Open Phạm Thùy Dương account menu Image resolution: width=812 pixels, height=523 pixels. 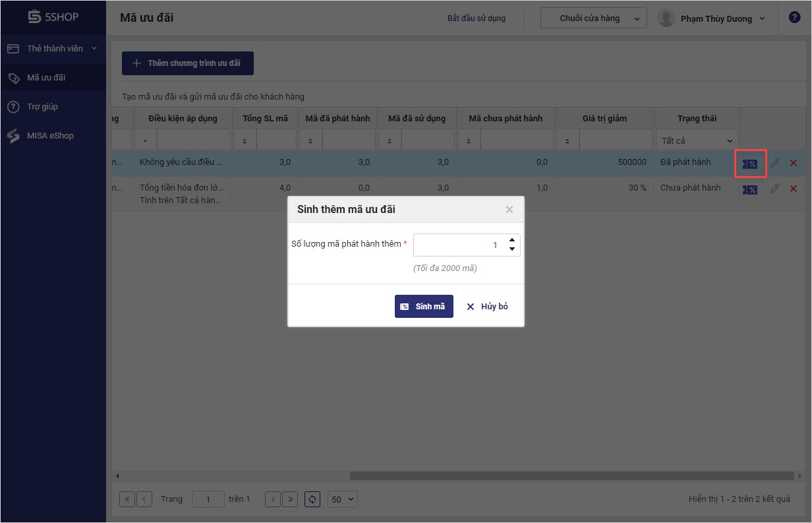coord(722,18)
